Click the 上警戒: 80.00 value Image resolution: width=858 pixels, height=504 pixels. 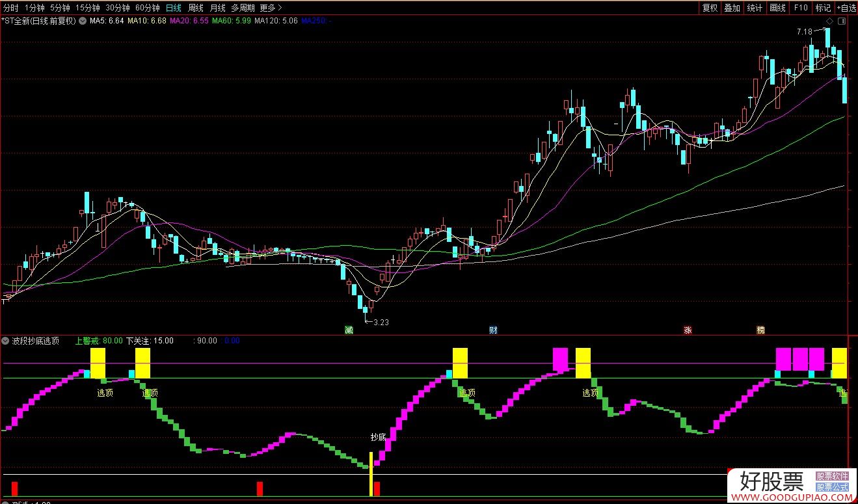click(100, 340)
